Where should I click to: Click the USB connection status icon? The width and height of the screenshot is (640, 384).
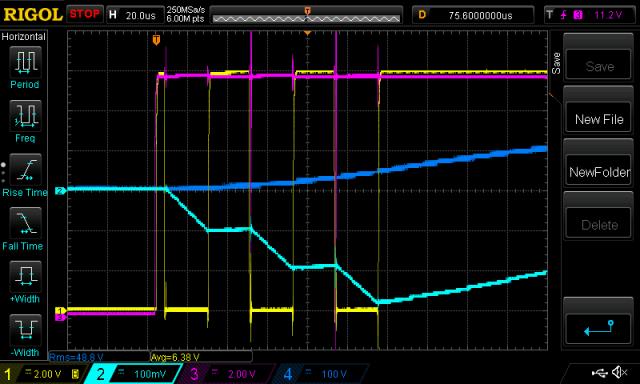(599, 372)
